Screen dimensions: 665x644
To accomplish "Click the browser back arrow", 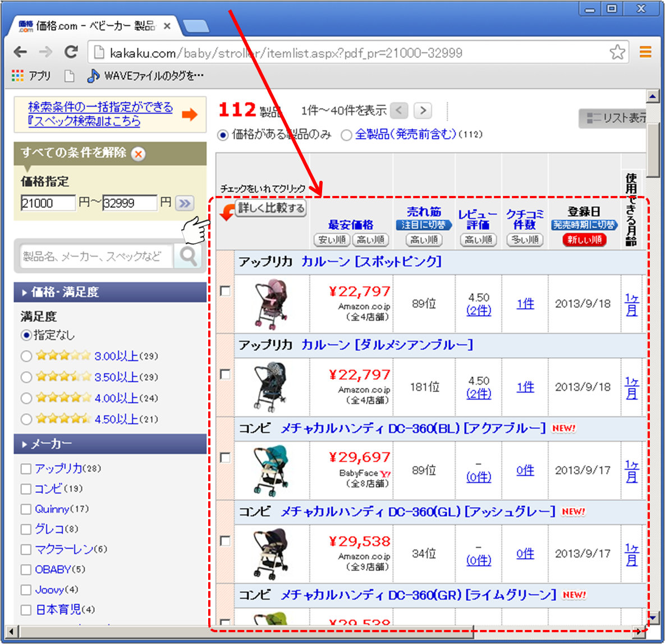I will (21, 52).
